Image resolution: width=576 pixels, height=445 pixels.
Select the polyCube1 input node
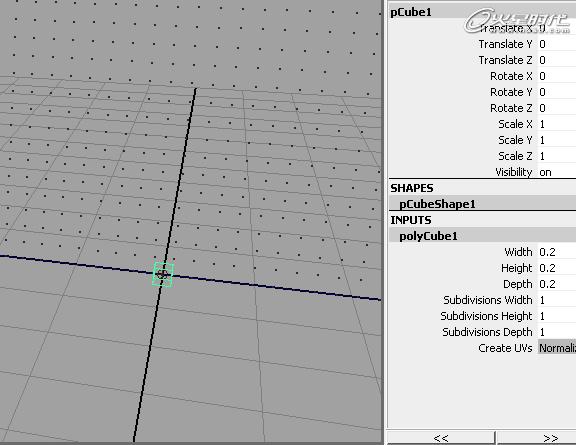pyautogui.click(x=482, y=236)
